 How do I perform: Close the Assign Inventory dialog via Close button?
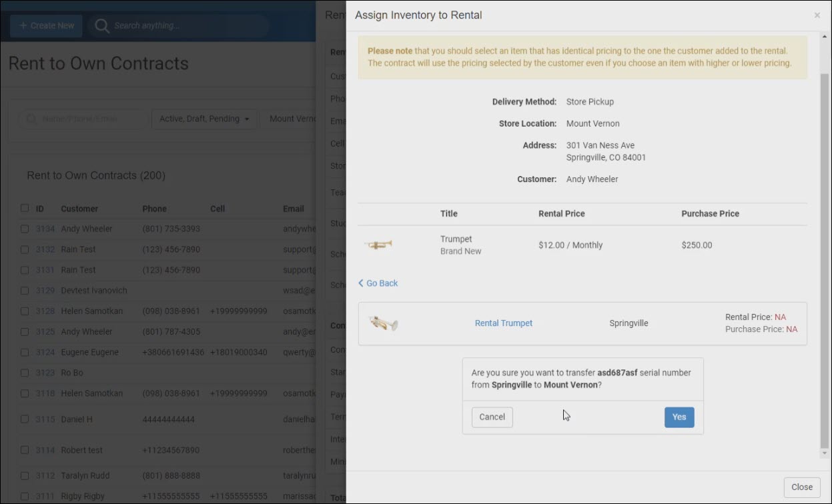click(802, 487)
